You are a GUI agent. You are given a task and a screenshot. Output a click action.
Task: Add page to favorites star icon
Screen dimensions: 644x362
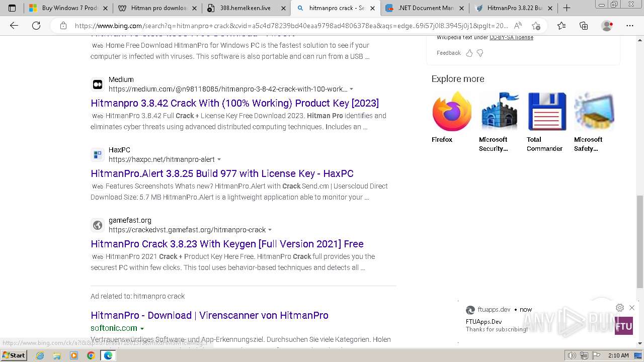[x=536, y=26]
